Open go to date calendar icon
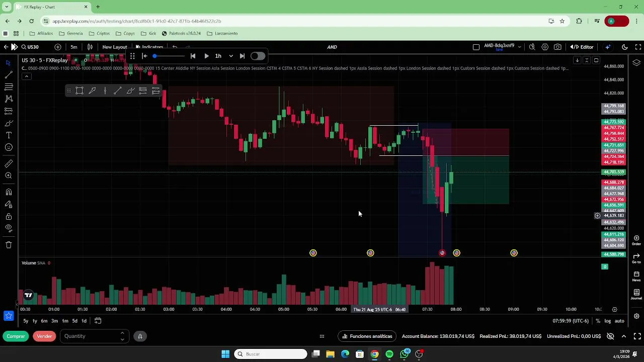This screenshot has height=362, width=644. (98, 321)
